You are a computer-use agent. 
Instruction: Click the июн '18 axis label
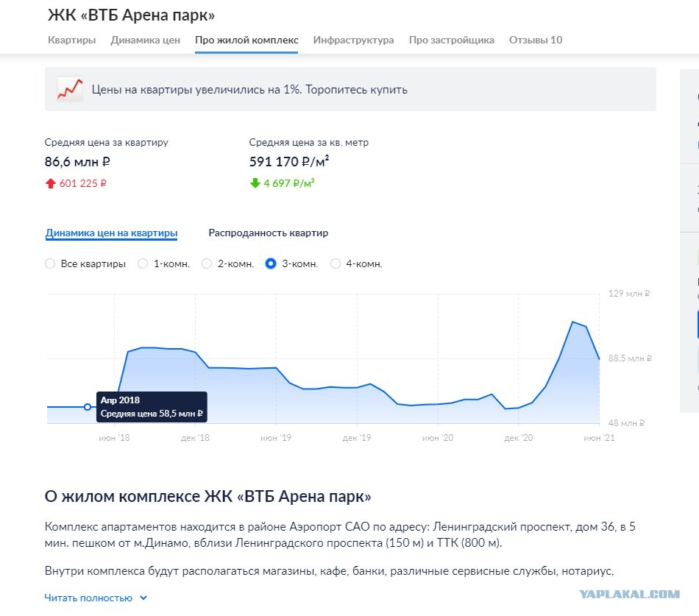click(114, 438)
